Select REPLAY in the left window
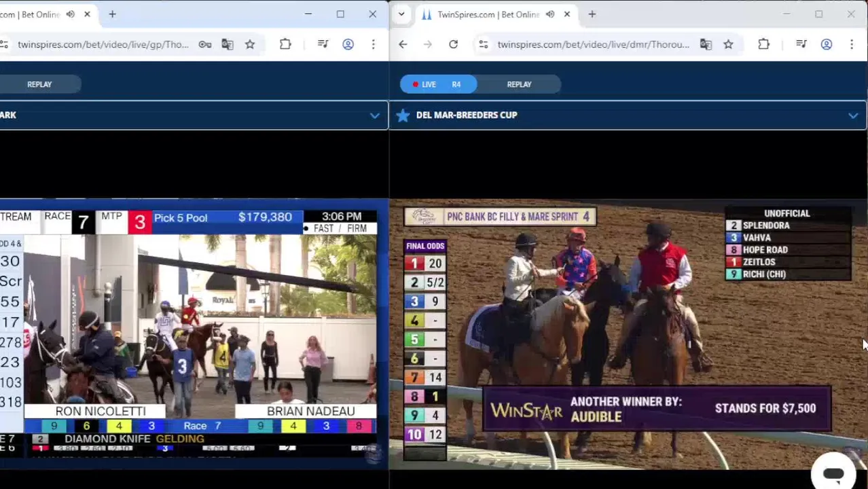This screenshot has height=489, width=868. pyautogui.click(x=39, y=84)
